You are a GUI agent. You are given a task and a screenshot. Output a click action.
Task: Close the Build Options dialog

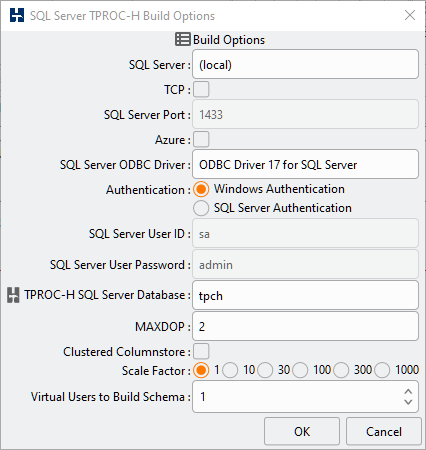(x=410, y=15)
